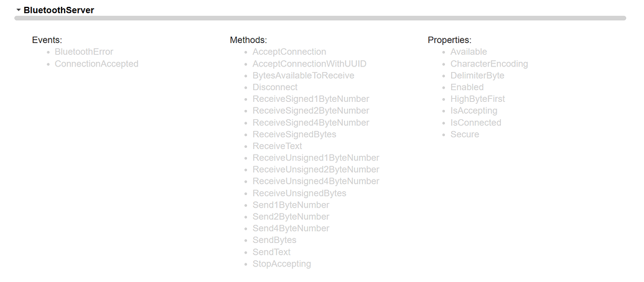Collapse the BluetoothServer section
The width and height of the screenshot is (644, 282).
tap(19, 10)
